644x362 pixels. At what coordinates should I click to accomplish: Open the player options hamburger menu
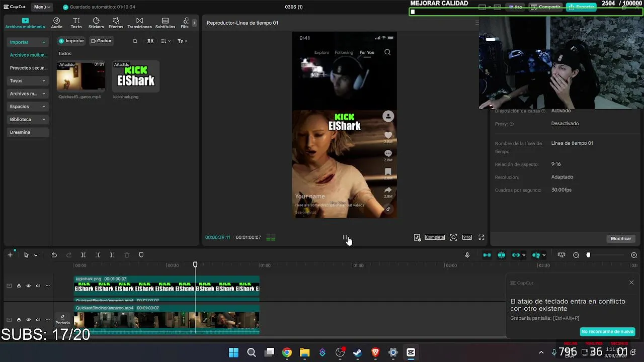click(477, 23)
